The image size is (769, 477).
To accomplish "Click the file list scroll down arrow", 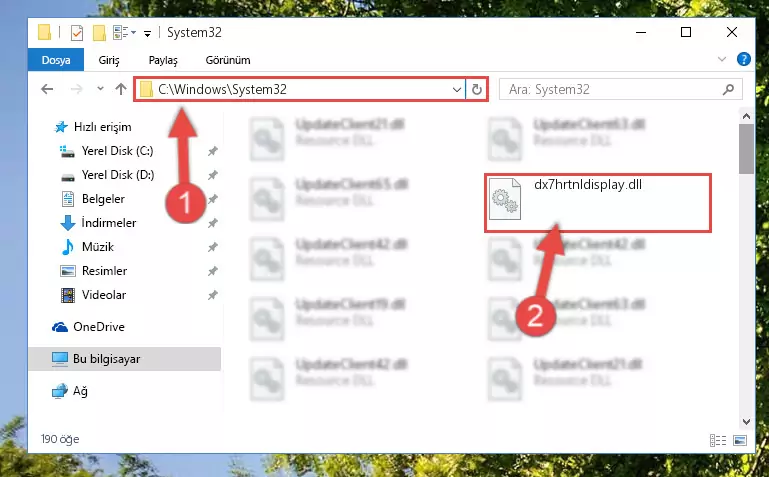I will pyautogui.click(x=746, y=422).
